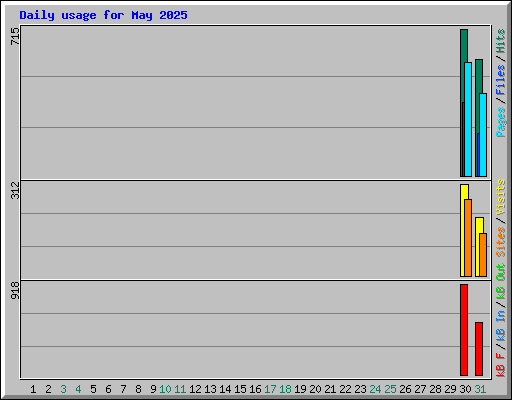
Task: Click day 2 on the x-axis
Action: (48, 389)
